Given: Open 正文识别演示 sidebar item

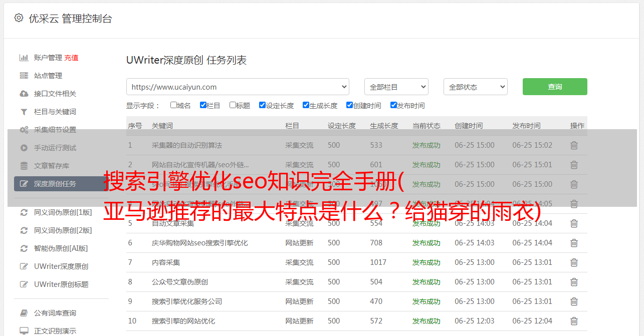Looking at the screenshot, I should (55, 331).
